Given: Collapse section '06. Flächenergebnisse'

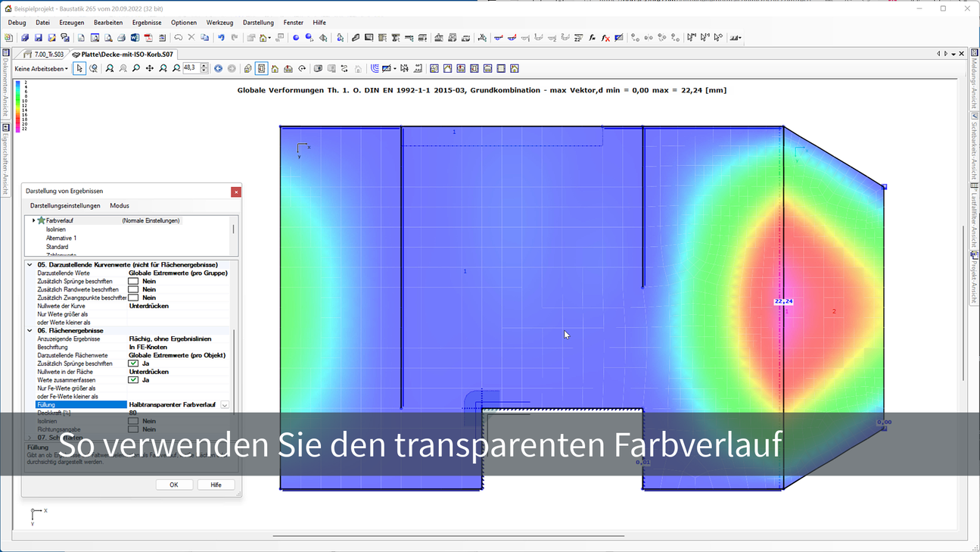Looking at the screenshot, I should coord(30,330).
